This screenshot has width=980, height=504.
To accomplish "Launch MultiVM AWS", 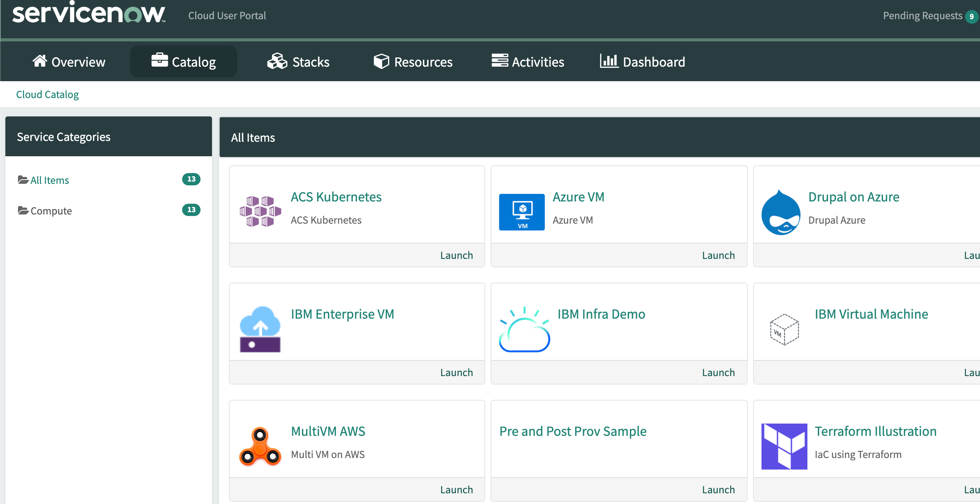I will 457,489.
